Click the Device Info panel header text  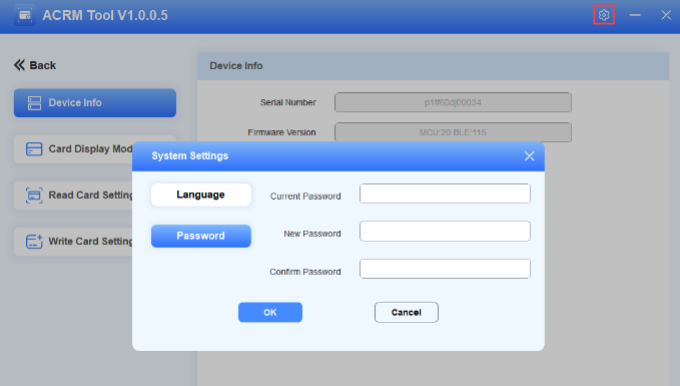pyautogui.click(x=236, y=66)
